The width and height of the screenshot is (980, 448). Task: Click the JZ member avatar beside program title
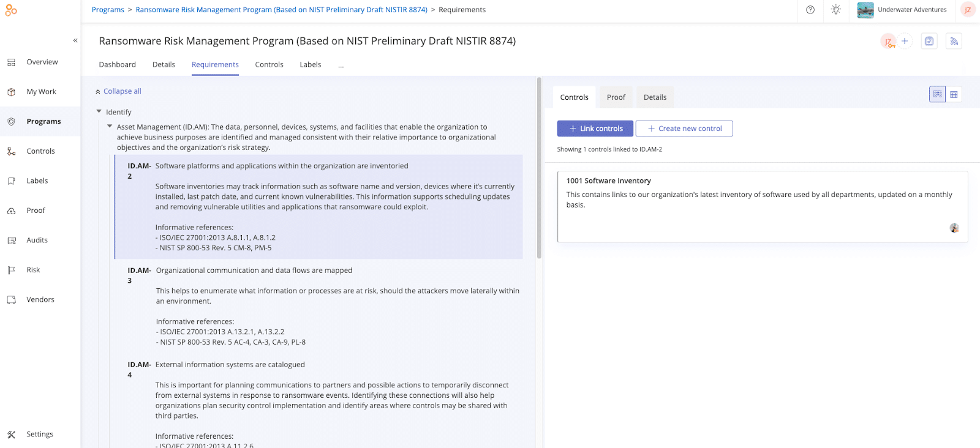(x=888, y=42)
